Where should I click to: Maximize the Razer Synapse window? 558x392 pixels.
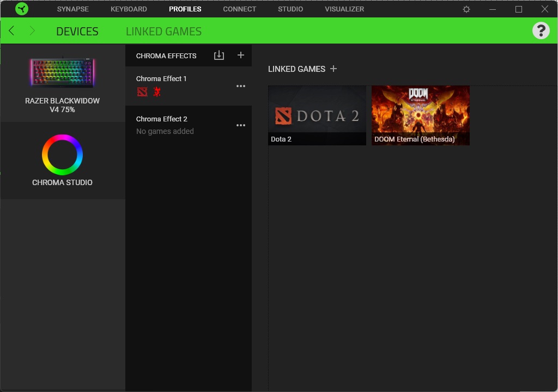[519, 9]
